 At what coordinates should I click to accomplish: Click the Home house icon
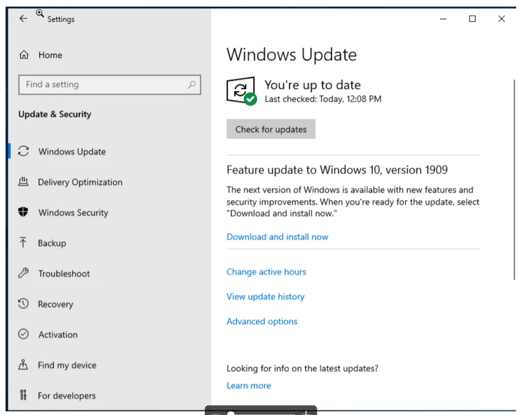tap(24, 54)
